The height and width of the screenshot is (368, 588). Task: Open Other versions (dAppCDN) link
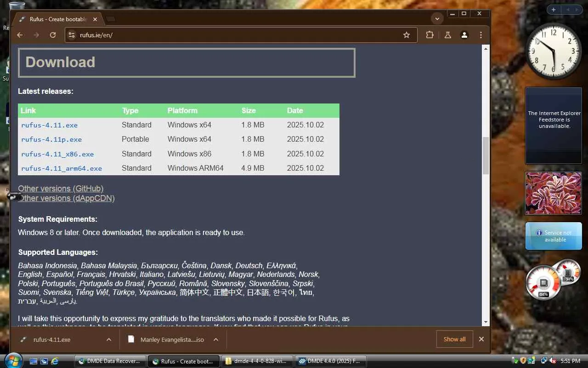coord(66,198)
